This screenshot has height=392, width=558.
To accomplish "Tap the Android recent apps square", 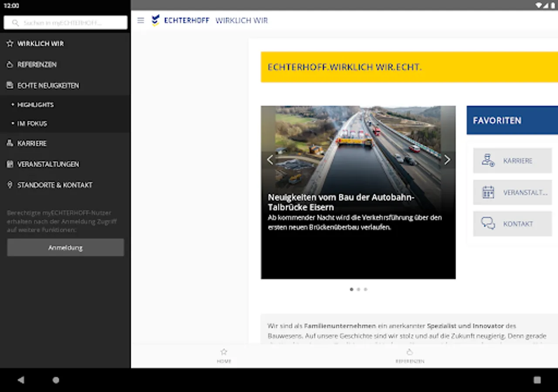I will click(x=537, y=380).
